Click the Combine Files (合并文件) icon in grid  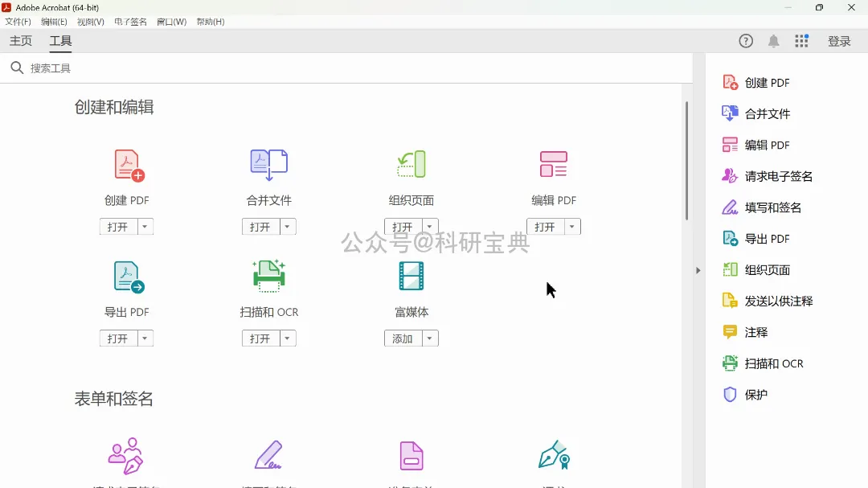269,165
